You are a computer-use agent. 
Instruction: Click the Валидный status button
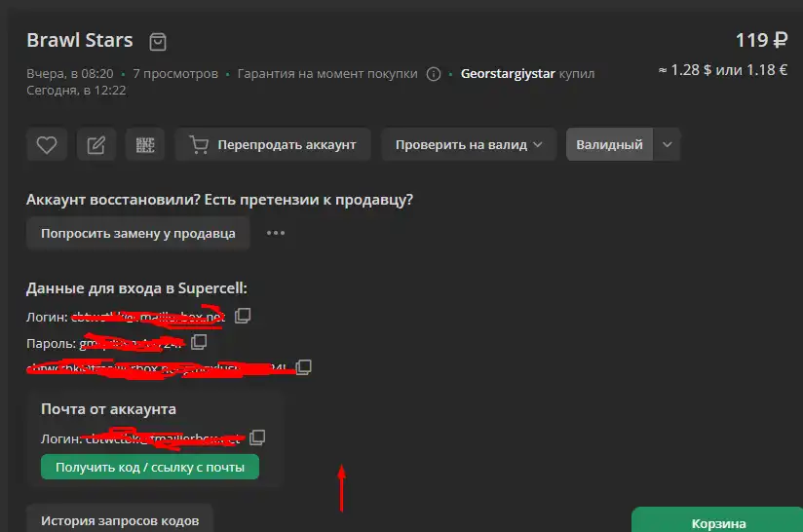(609, 145)
